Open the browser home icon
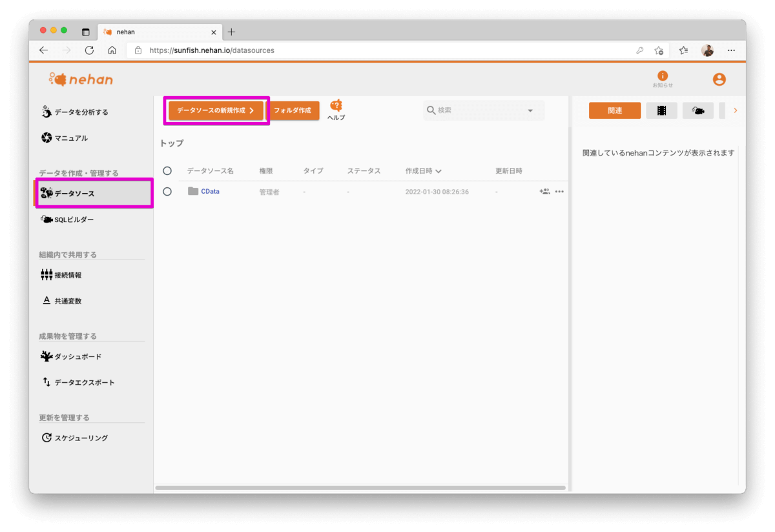The image size is (775, 532). 112,50
